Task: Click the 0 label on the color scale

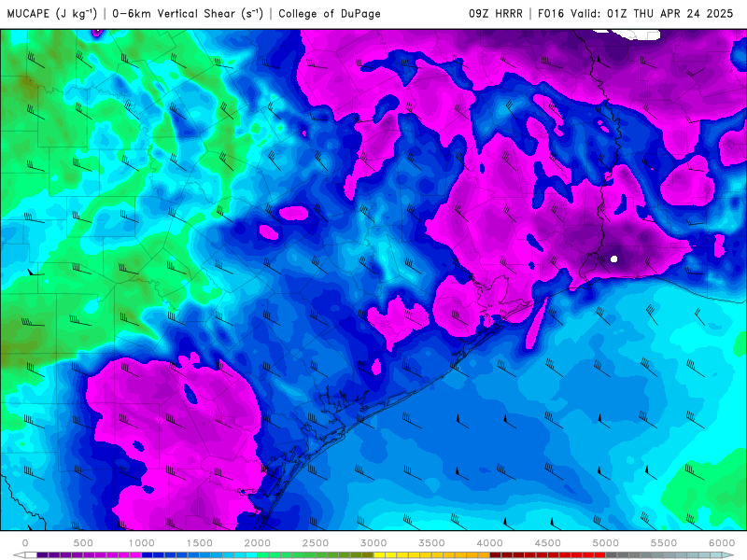Action: click(25, 543)
